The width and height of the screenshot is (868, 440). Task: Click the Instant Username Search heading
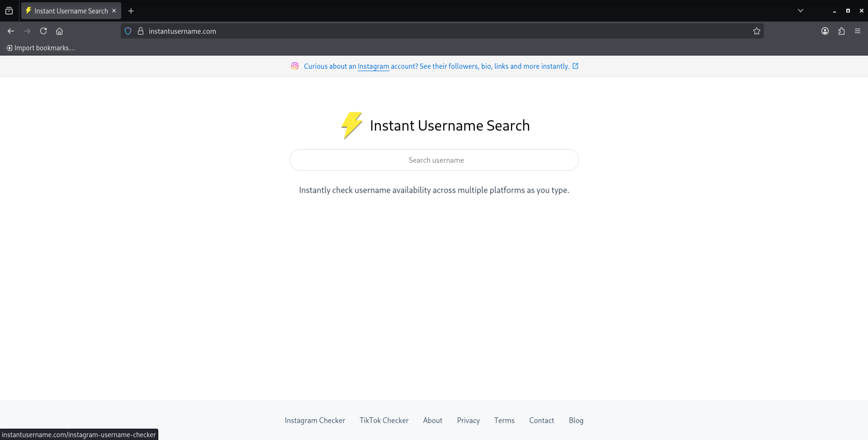[450, 125]
